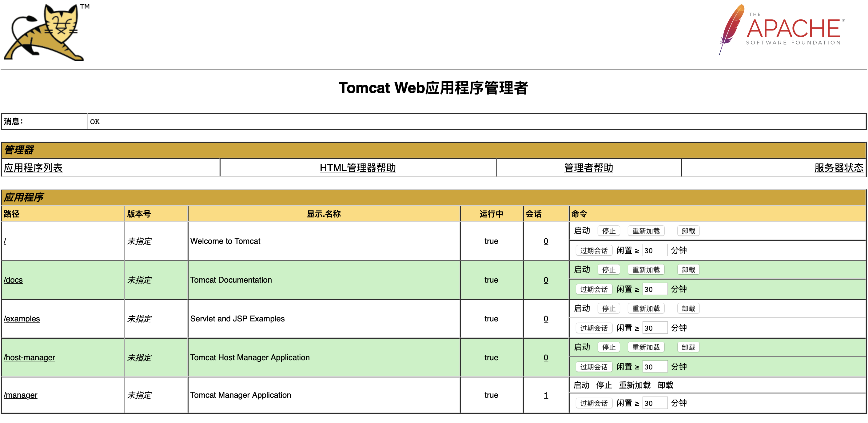This screenshot has width=868, height=423.
Task: Stop the Tomcat Documentation app
Action: coord(608,270)
